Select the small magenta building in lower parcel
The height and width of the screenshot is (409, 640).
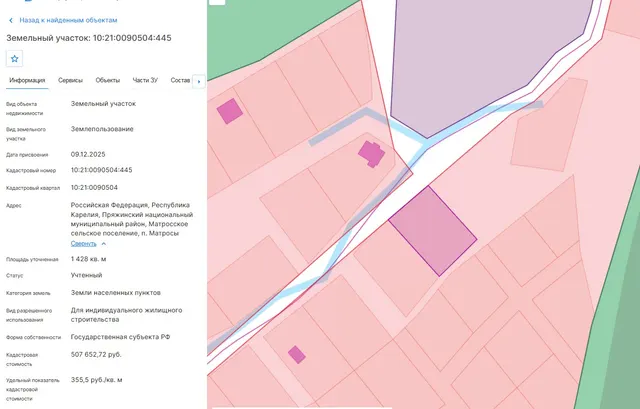pyautogui.click(x=297, y=354)
